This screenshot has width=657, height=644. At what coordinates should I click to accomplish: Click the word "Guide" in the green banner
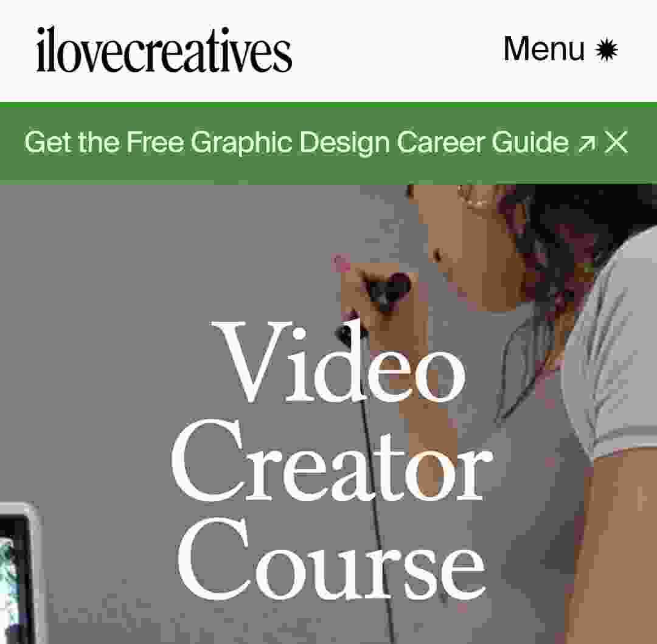(x=530, y=142)
